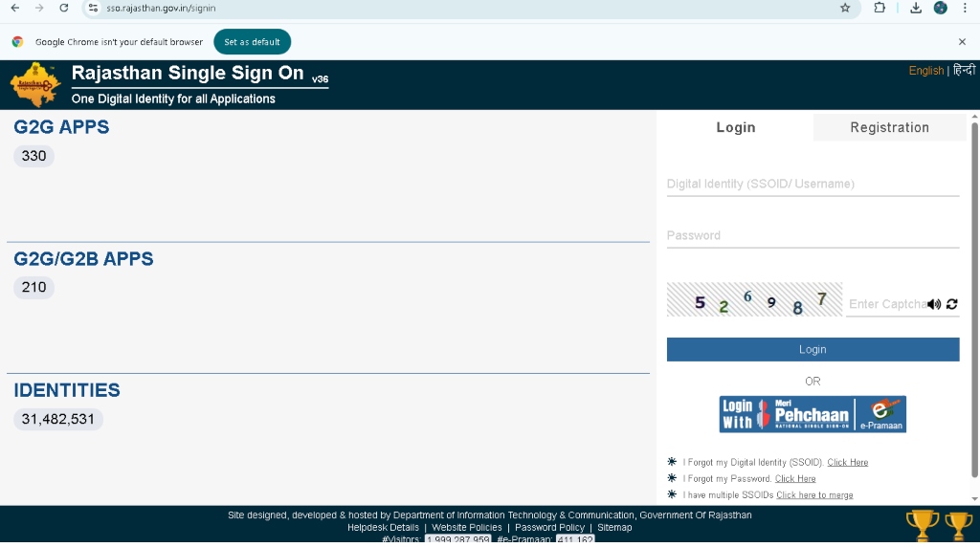Switch language to Hindi
This screenshot has width=980, height=547.
pos(964,70)
